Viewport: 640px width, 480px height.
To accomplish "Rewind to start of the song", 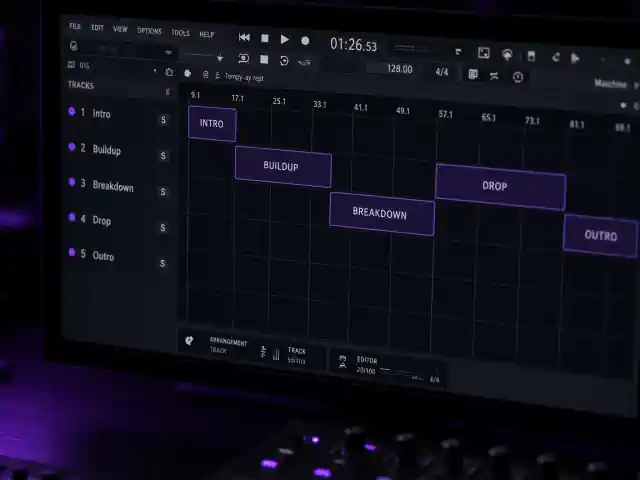I will coord(244,38).
